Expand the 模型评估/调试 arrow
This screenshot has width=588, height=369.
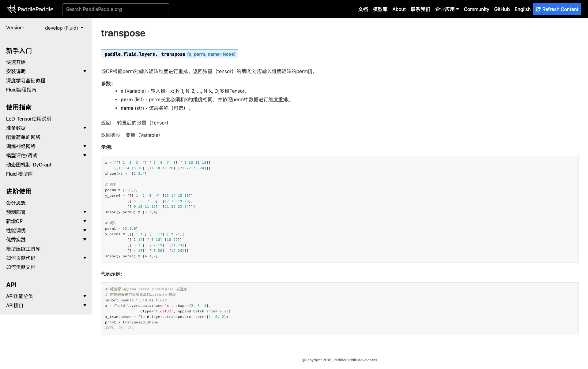click(85, 155)
